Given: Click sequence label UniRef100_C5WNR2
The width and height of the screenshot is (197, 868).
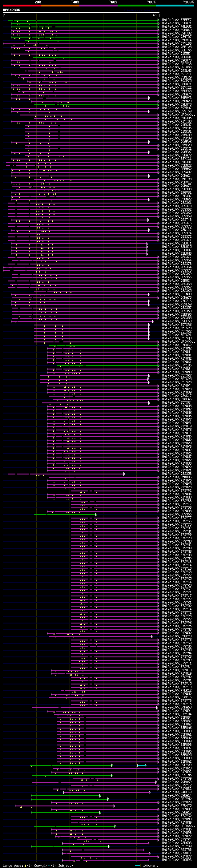Looking at the screenshot, I should coord(177,200).
